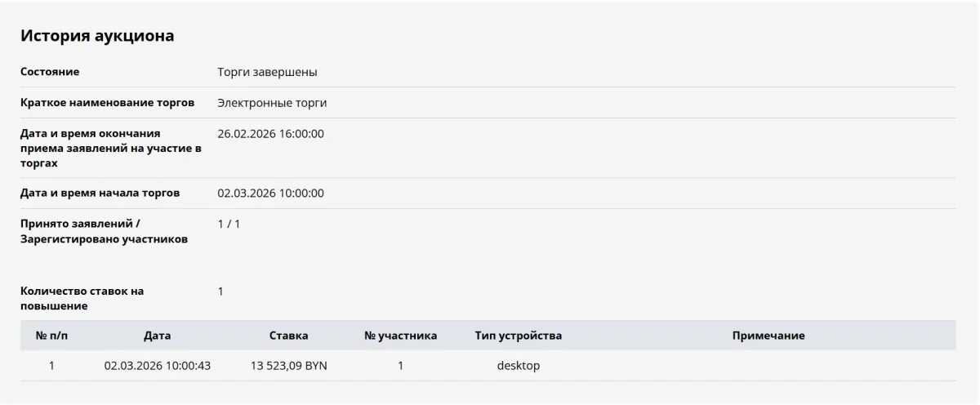Click the "desktop" device type cell
Screen dimensions: 980x405
pos(518,366)
